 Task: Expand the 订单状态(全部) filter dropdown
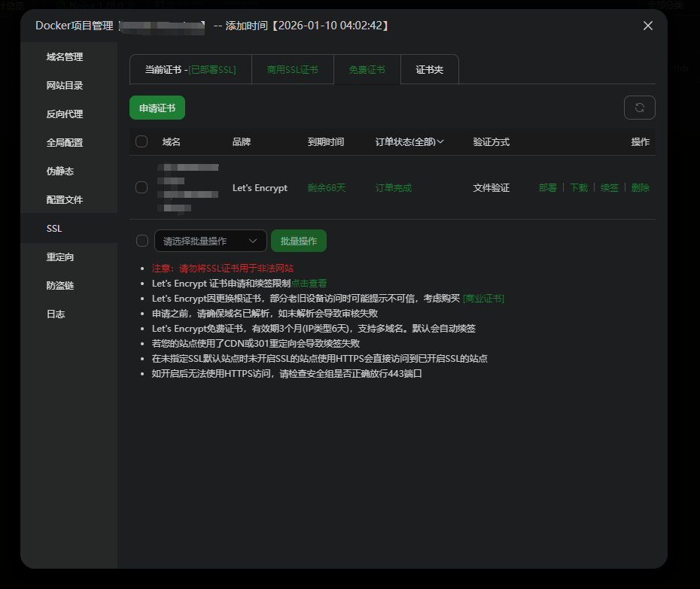(x=409, y=141)
